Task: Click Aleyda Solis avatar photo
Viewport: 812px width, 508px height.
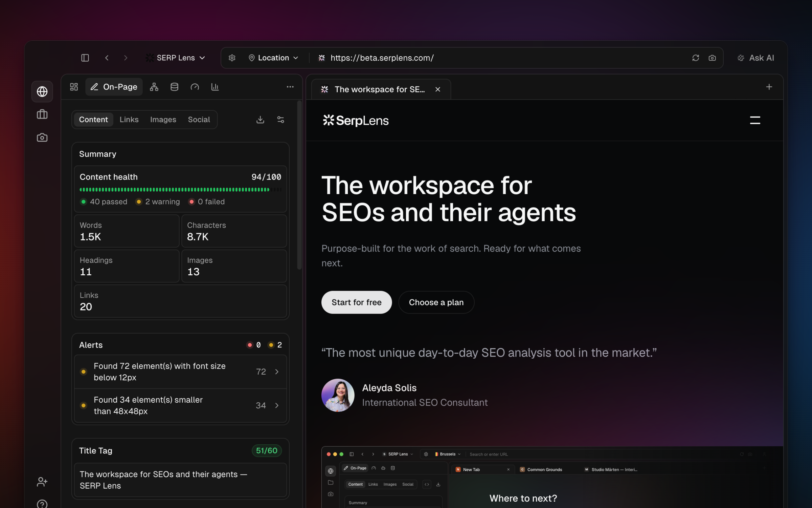Action: click(338, 395)
